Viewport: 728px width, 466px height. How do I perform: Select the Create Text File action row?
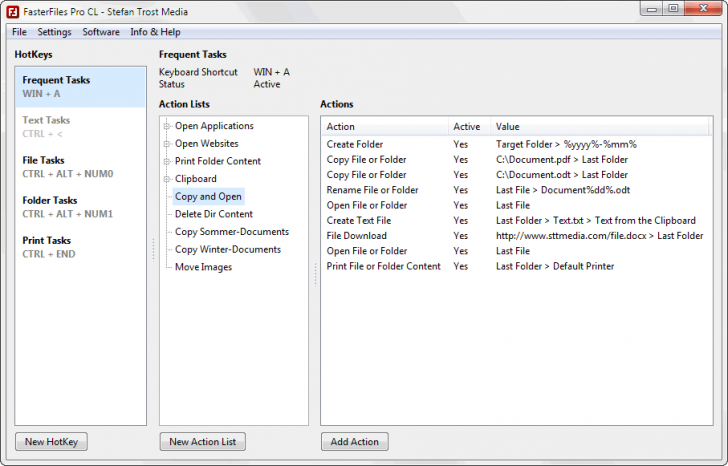(516, 220)
